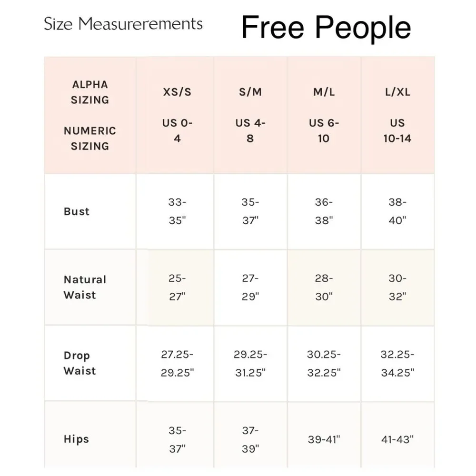Select the L/XL size header
Viewport: 476px width, 476px height.
397,92
